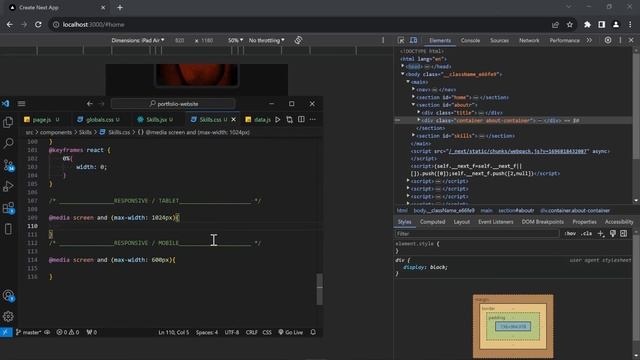This screenshot has height=360, width=640.
Task: Open the device toolbar more options menu
Action: click(383, 40)
